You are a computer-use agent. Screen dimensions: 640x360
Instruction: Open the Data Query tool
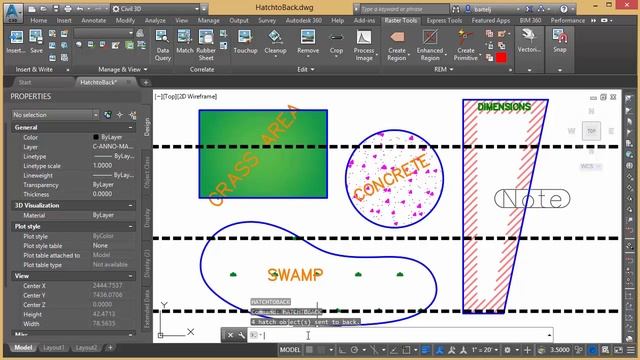click(162, 45)
